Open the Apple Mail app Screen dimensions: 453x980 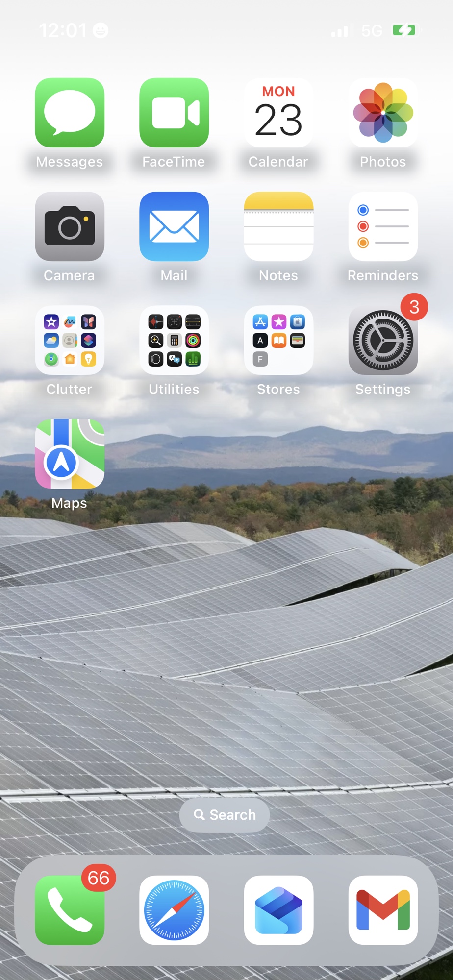(174, 226)
